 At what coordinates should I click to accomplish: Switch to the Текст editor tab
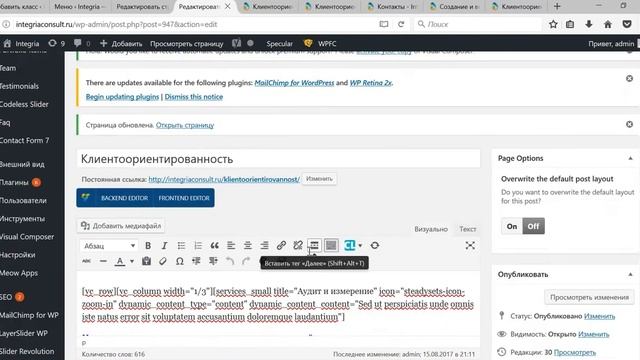[467, 229]
